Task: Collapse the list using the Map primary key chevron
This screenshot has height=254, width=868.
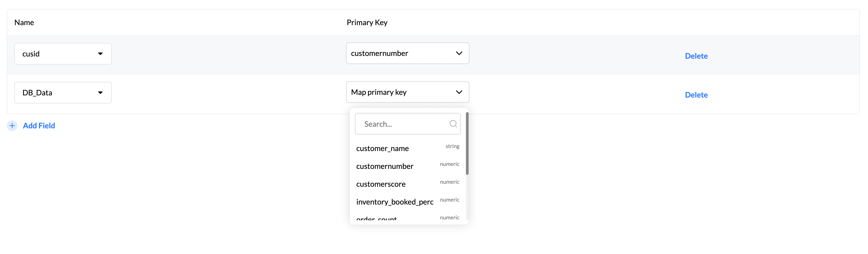Action: pos(459,92)
